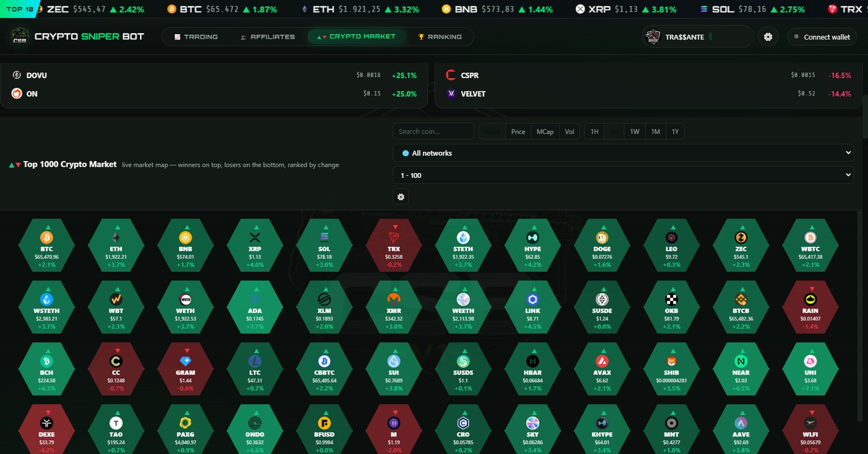
Task: Open the SOL hexagon tile
Action: pyautogui.click(x=324, y=246)
